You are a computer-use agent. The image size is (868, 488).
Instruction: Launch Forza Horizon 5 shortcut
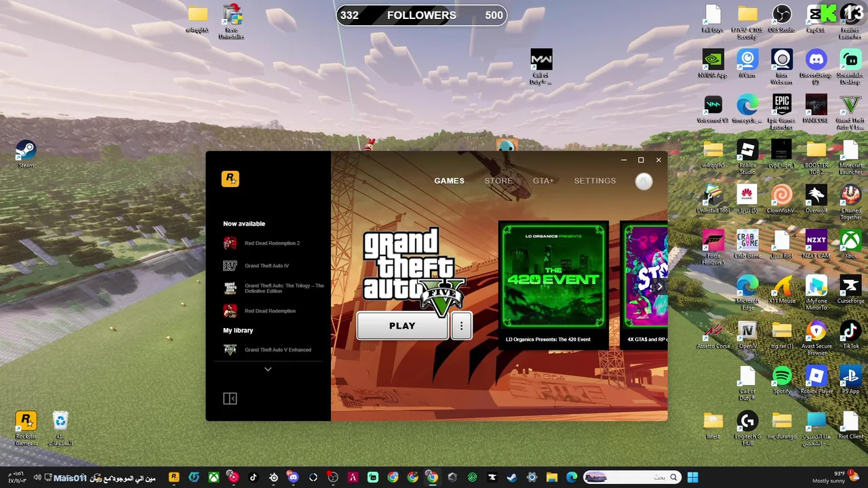(713, 247)
